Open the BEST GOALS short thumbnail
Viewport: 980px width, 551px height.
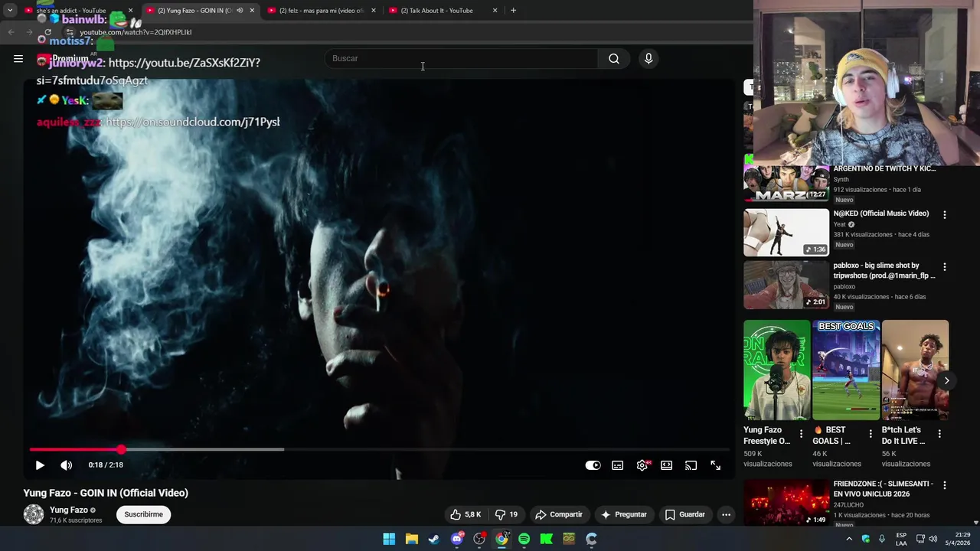846,370
